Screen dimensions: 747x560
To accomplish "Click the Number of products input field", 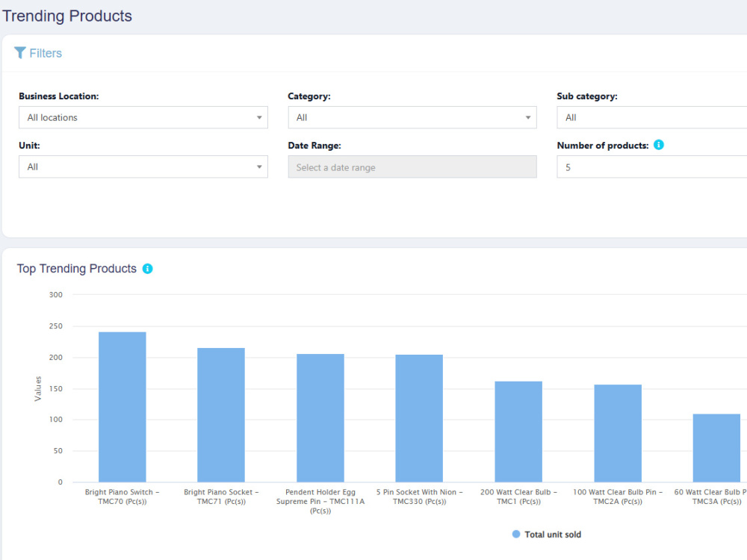I will 651,167.
